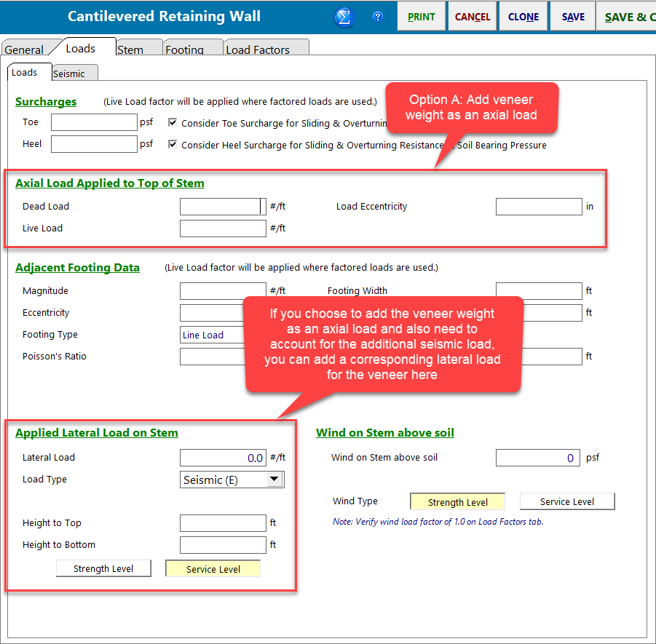
Task: Click the SAVE button
Action: click(573, 17)
